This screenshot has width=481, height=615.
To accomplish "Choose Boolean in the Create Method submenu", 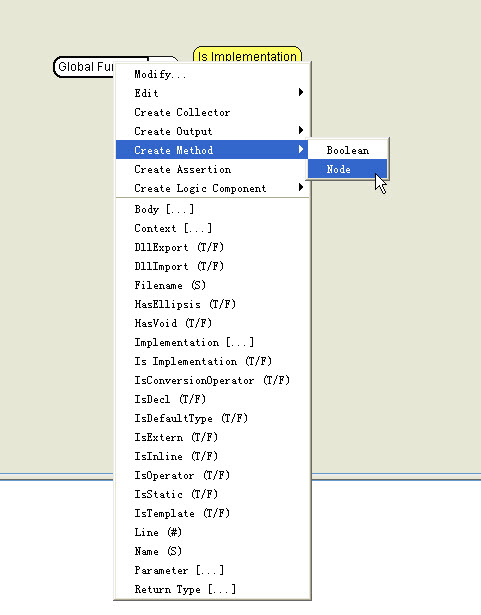I will pyautogui.click(x=348, y=150).
